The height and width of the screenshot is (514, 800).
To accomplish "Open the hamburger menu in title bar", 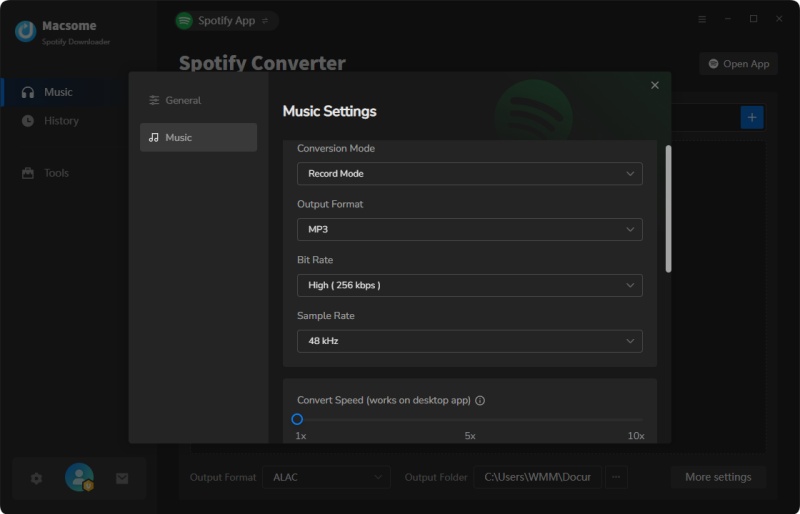I will click(x=702, y=19).
